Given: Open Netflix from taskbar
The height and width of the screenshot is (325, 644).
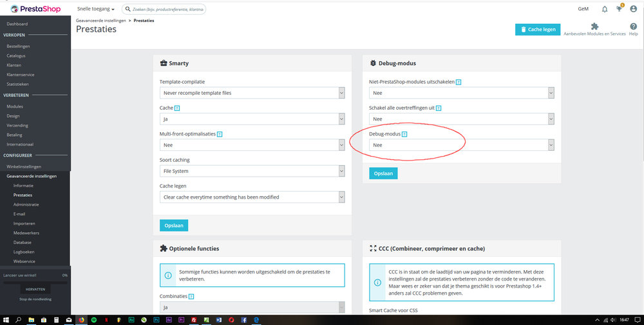Looking at the screenshot, I should 106,320.
